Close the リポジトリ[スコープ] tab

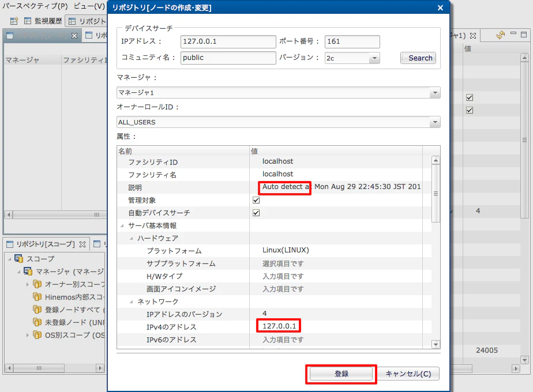[82, 244]
